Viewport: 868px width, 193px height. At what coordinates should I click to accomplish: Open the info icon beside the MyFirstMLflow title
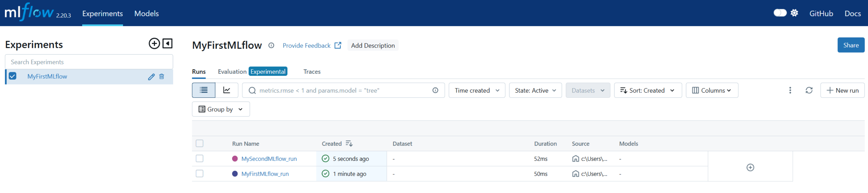coord(271,45)
